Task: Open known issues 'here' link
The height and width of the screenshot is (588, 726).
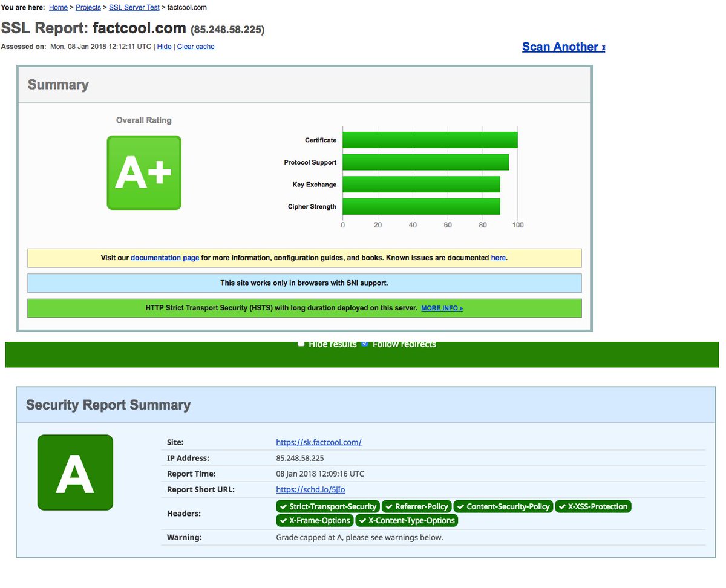Action: pyautogui.click(x=499, y=258)
